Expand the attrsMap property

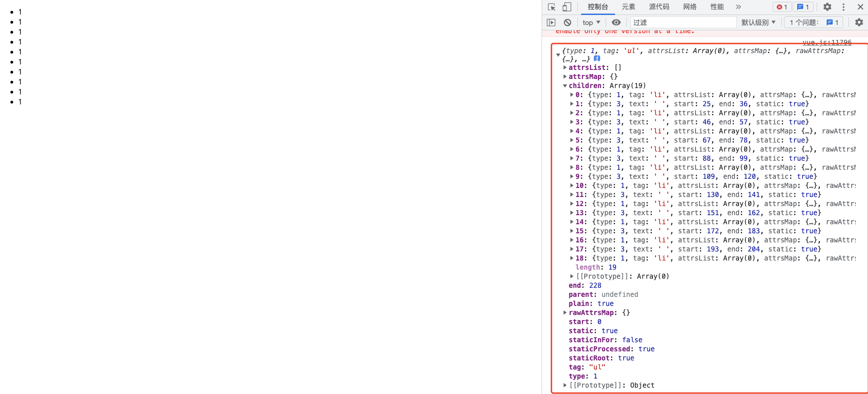coord(565,77)
